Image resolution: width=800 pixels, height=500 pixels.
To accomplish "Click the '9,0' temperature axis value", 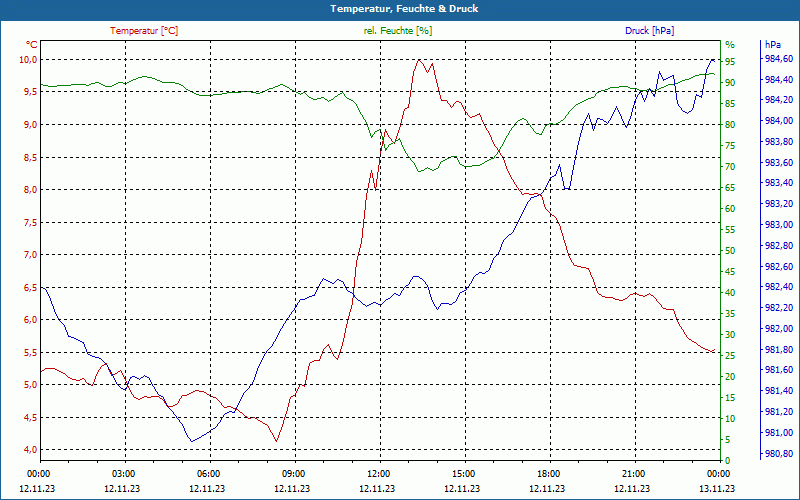I will [x=31, y=124].
